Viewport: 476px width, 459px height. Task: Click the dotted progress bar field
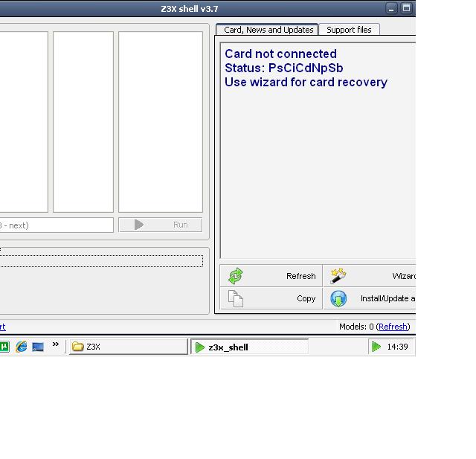[101, 261]
